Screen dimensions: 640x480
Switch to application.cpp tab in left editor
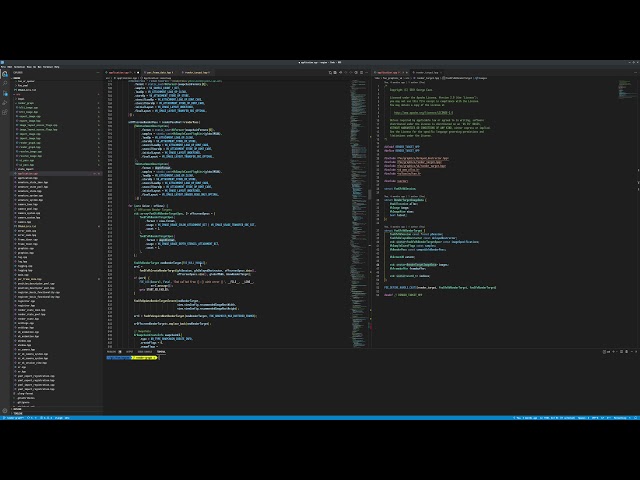coord(122,73)
